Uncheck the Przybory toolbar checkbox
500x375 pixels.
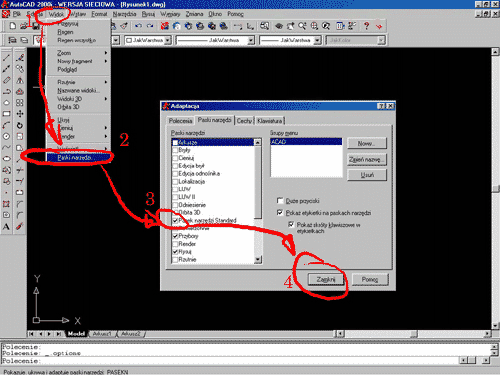175,236
